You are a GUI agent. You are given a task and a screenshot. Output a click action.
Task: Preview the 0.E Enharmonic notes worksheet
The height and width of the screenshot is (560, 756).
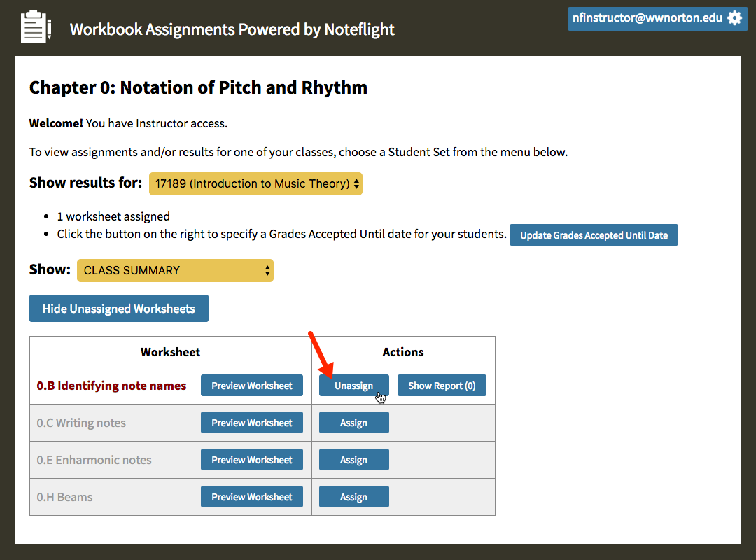(252, 460)
